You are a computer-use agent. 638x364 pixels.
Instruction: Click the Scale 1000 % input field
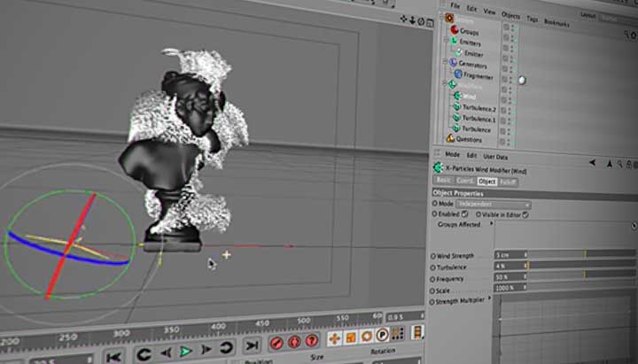(510, 287)
